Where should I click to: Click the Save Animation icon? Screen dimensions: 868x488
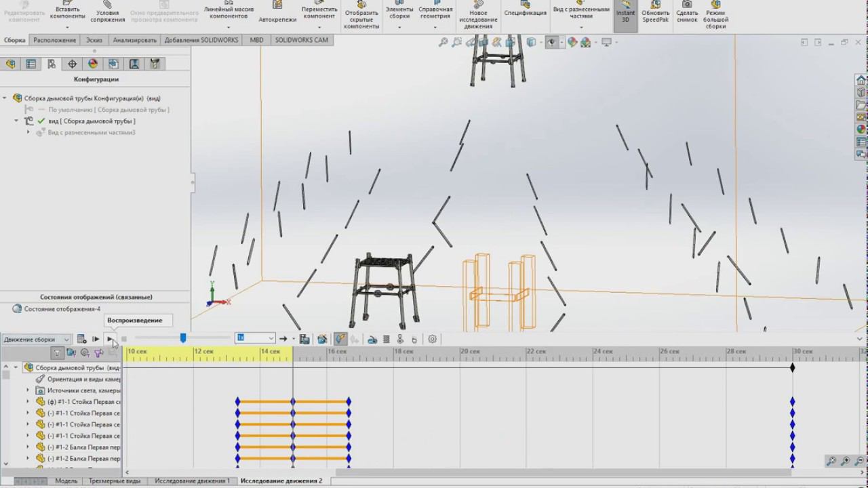[304, 339]
